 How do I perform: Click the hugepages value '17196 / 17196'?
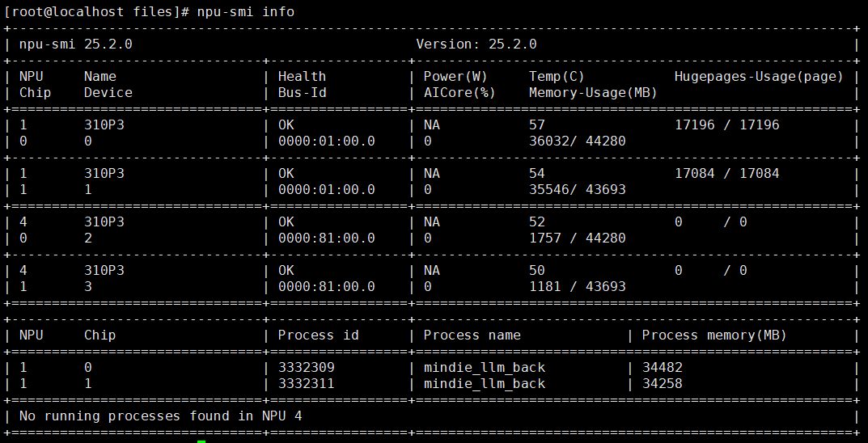727,125
